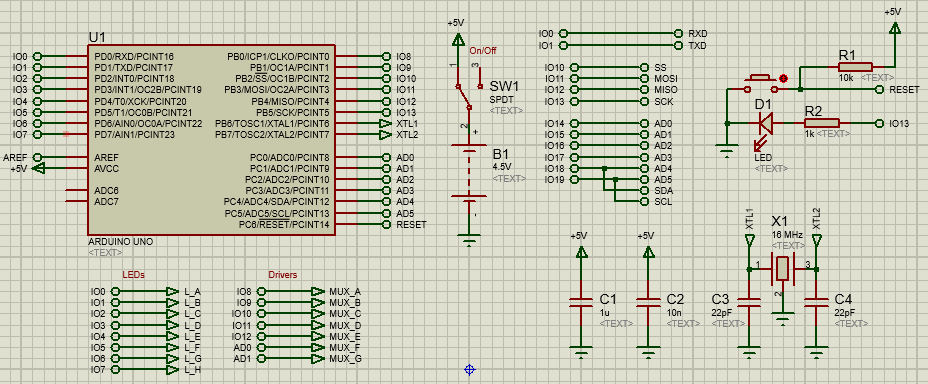This screenshot has width=928, height=384.
Task: Click the red dot on reset button
Action: pyautogui.click(x=784, y=78)
